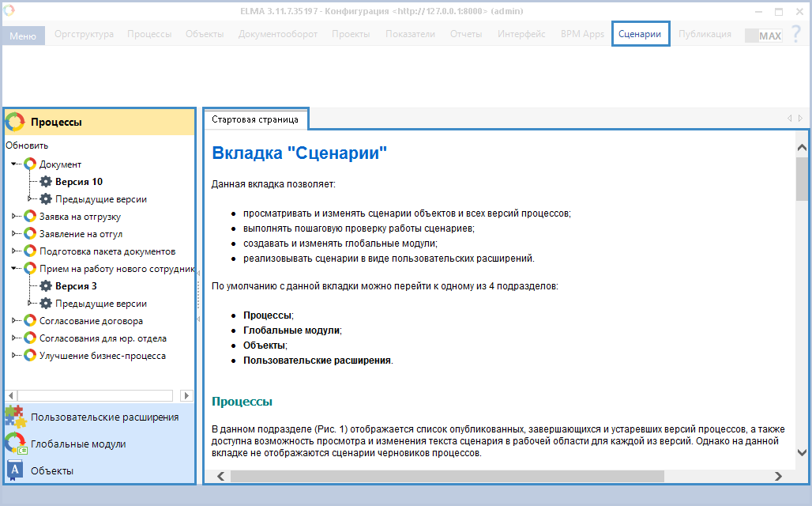Switch to the Публикация tab
The image size is (812, 506).
coord(704,35)
